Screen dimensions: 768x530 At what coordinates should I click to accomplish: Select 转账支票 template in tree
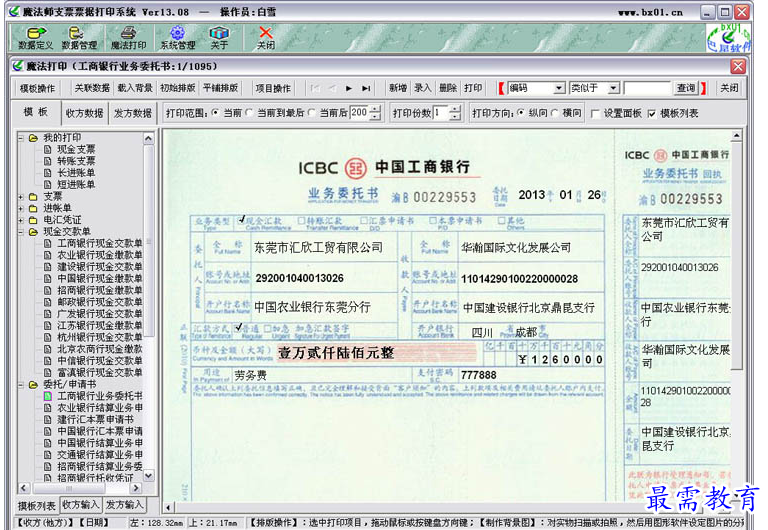[76, 161]
